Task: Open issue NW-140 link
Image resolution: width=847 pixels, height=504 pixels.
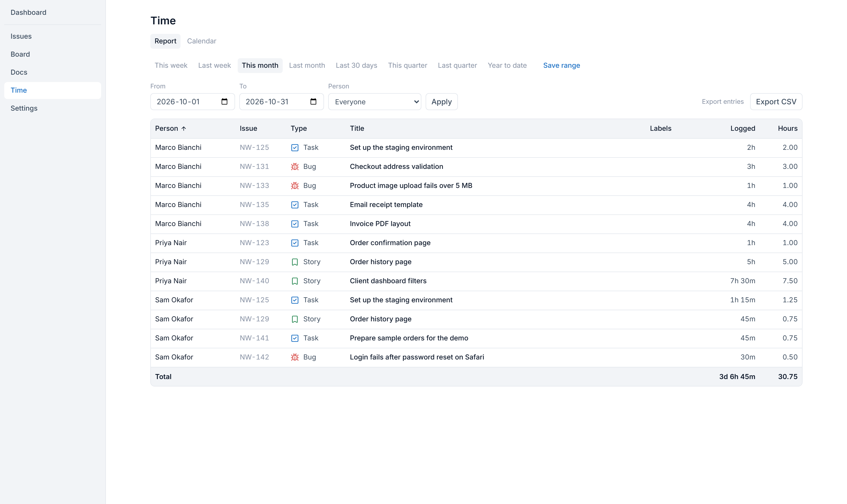Action: 254,281
